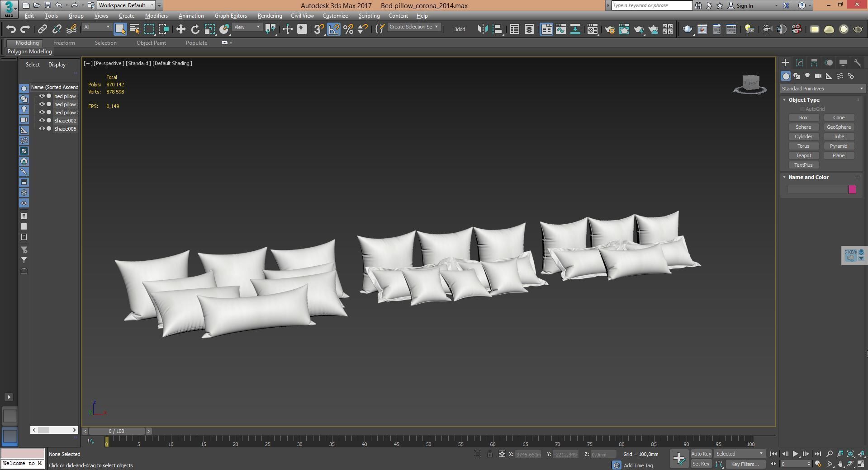The image size is (868, 470).
Task: Switch to the Object Paint ribbon tab
Action: [151, 43]
